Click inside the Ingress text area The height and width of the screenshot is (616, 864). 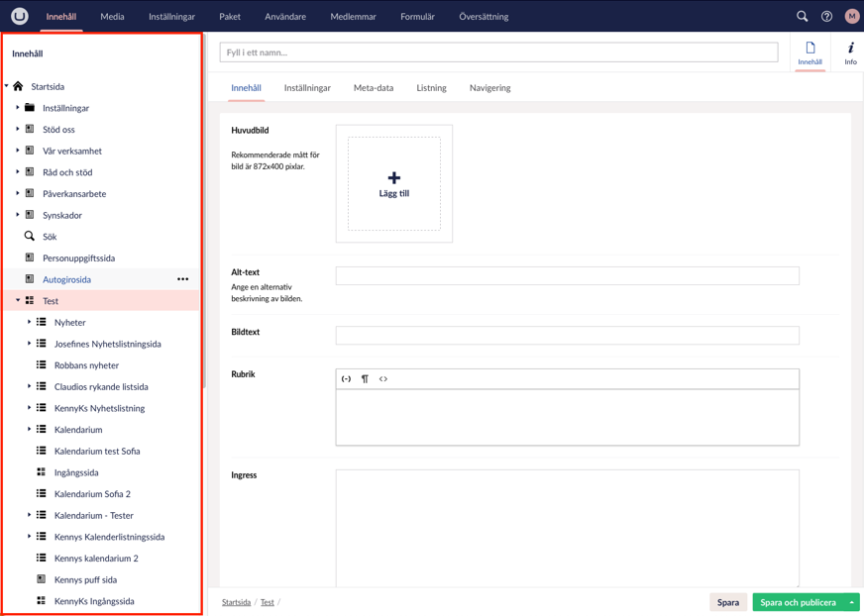tap(567, 528)
